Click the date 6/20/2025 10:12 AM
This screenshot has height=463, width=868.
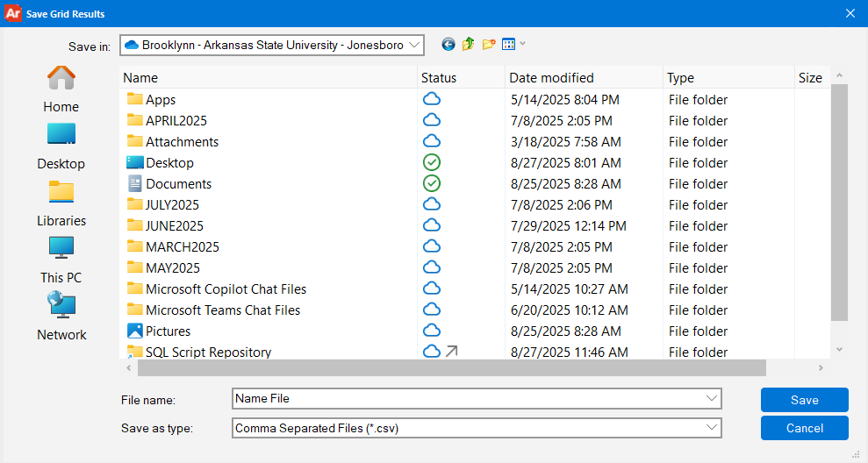pos(569,310)
